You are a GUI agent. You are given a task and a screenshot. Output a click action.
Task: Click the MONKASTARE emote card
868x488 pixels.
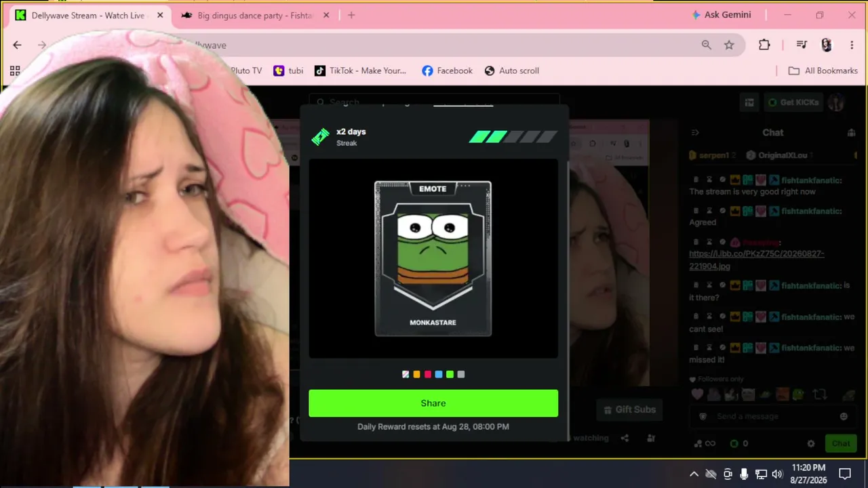point(433,258)
